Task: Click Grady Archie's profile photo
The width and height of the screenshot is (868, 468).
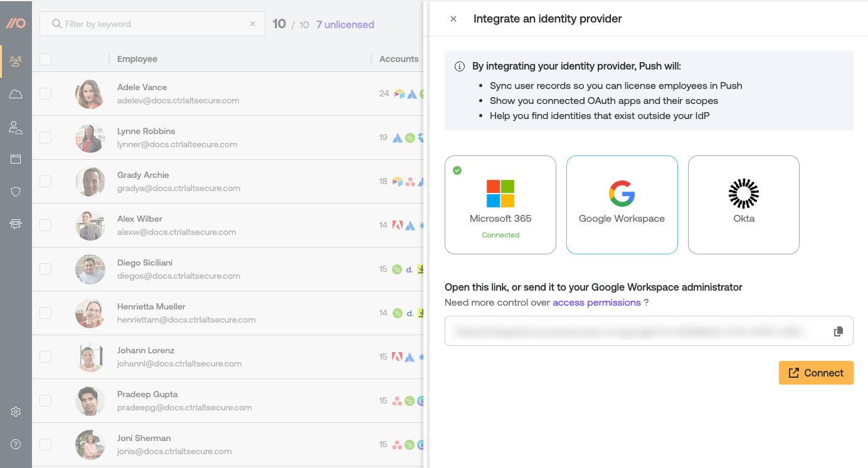Action: 90,182
